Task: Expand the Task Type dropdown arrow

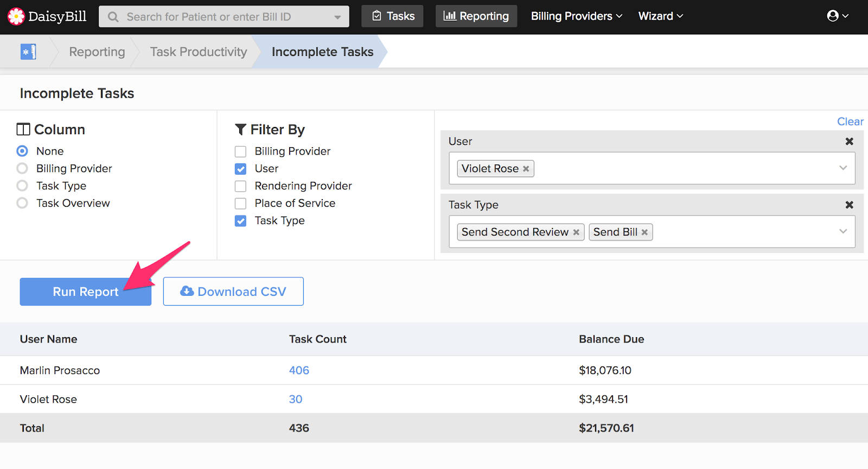Action: [843, 232]
